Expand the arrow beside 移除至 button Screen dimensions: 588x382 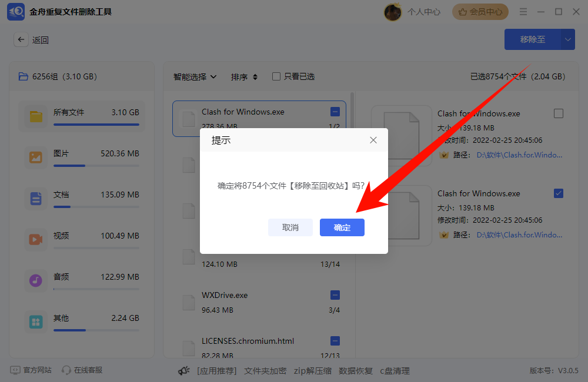568,39
